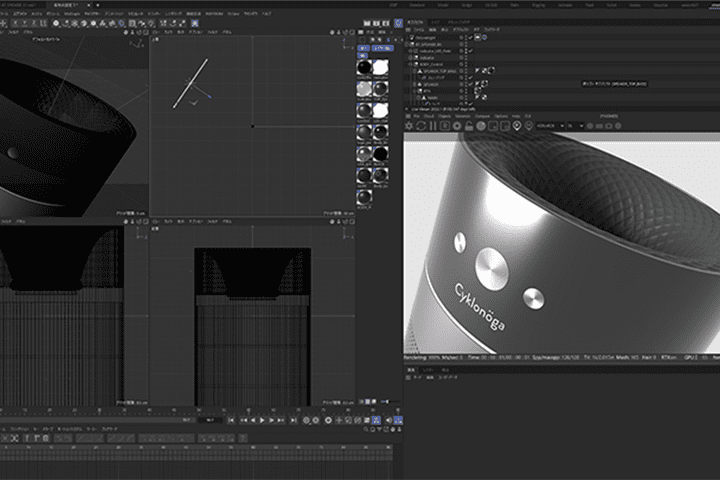
Task: Enable clay mode sphere icon in Live Viewer
Action: tap(480, 126)
